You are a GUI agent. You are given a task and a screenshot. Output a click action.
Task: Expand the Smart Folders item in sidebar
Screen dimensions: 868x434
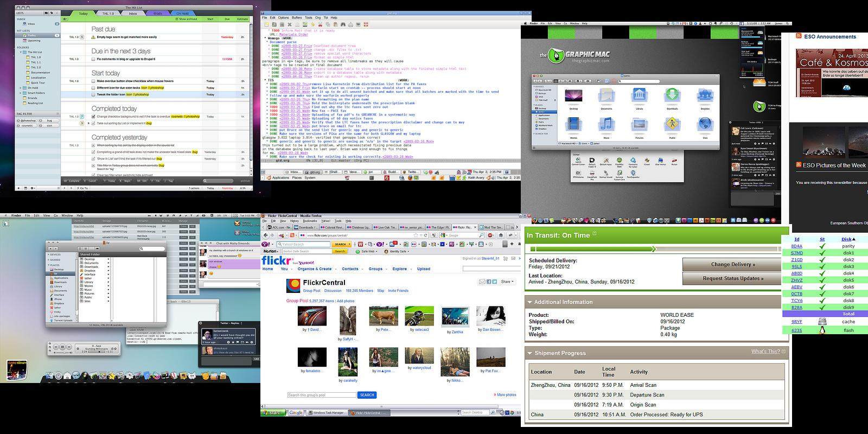pyautogui.click(x=21, y=93)
